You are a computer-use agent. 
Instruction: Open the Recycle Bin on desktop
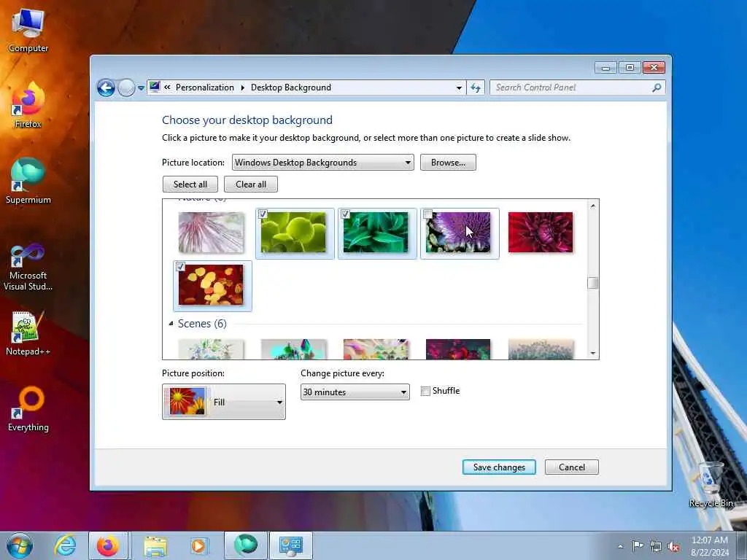coord(711,485)
